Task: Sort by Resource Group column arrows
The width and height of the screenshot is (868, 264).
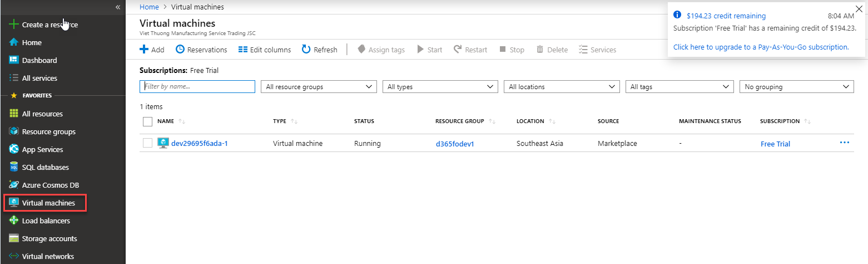Action: click(492, 121)
